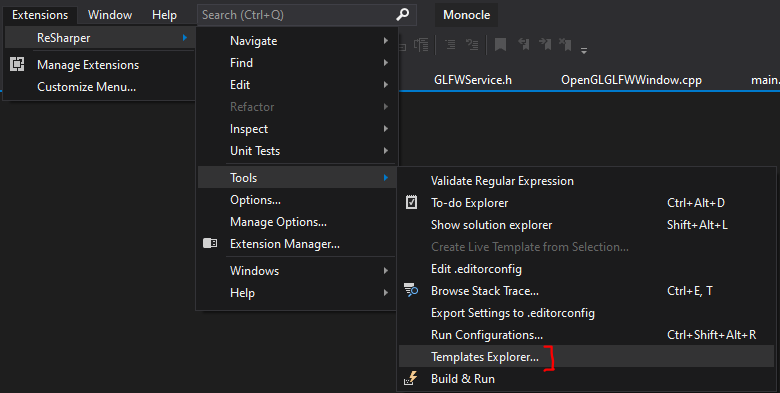The height and width of the screenshot is (393, 780).
Task: Focus the Search (Ctrl+Q) box
Action: pyautogui.click(x=306, y=15)
